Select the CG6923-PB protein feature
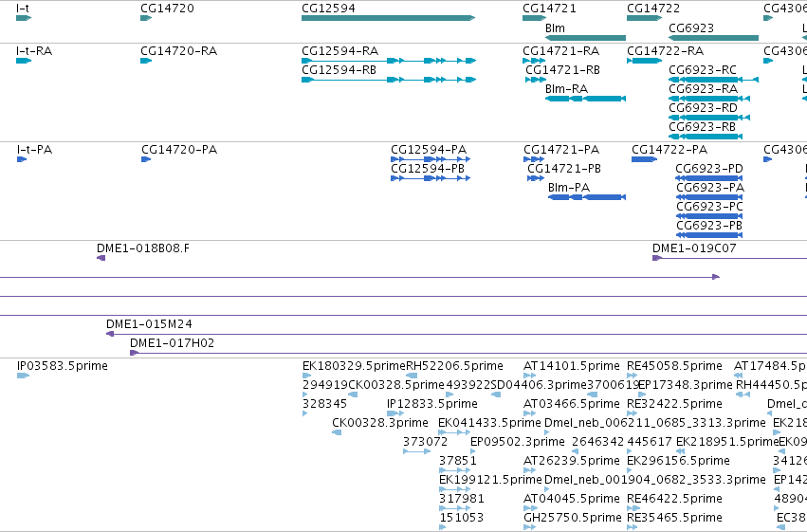 709,235
